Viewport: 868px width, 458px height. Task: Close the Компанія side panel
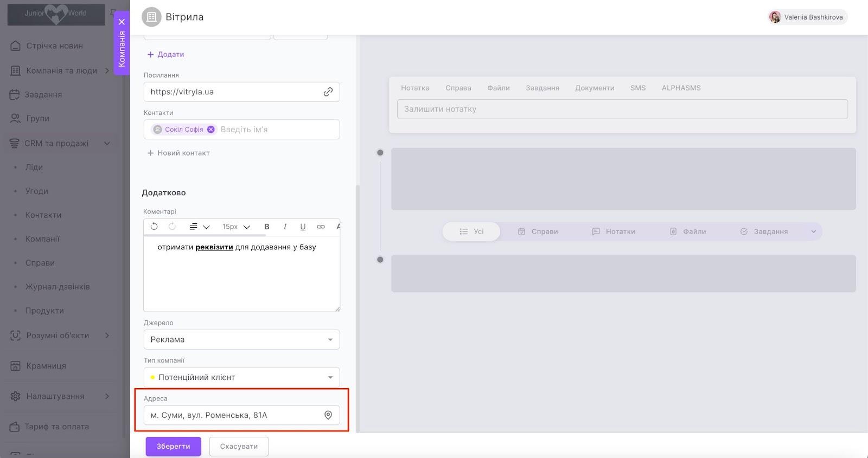122,22
